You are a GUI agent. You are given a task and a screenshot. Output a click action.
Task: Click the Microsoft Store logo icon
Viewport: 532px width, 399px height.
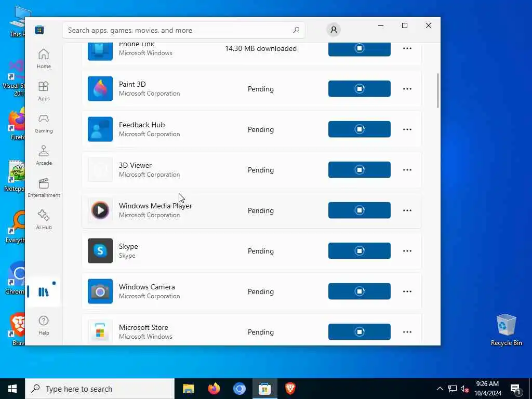(x=39, y=30)
